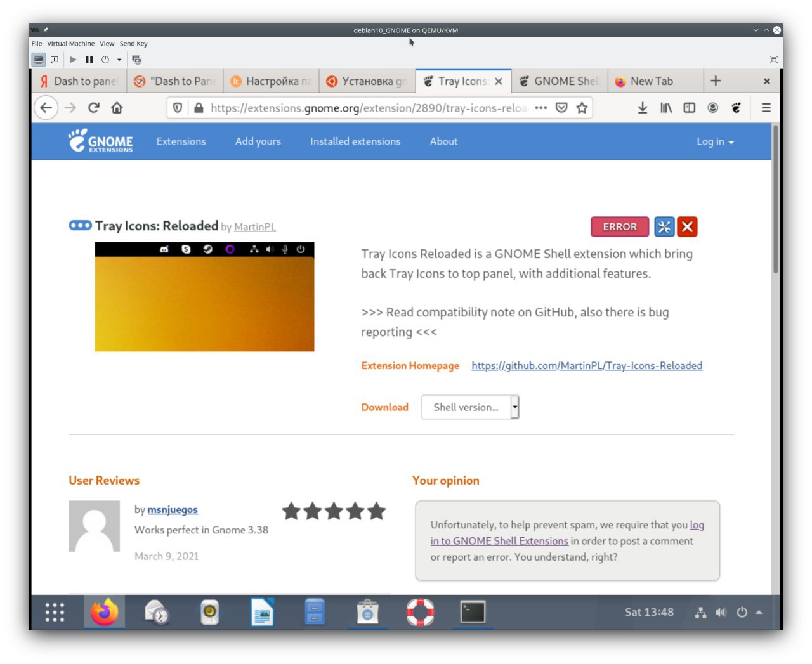Open the Shell version dropdown
812x664 pixels.
click(x=470, y=407)
